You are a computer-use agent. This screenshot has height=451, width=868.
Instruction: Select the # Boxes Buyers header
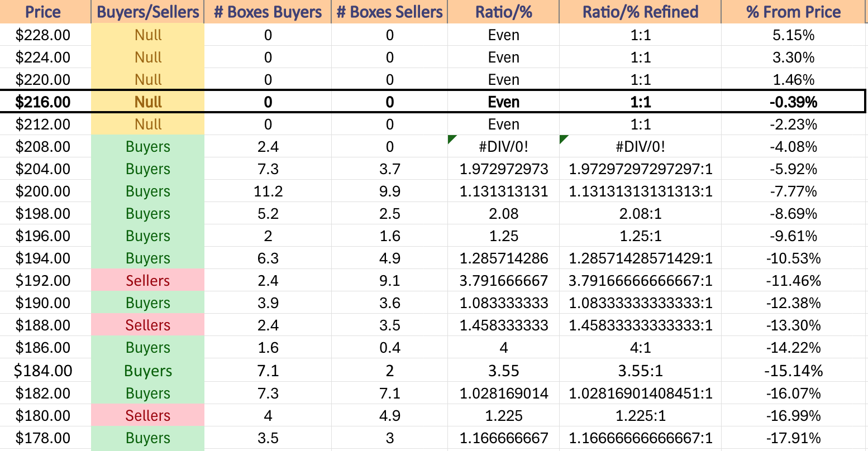pos(268,12)
